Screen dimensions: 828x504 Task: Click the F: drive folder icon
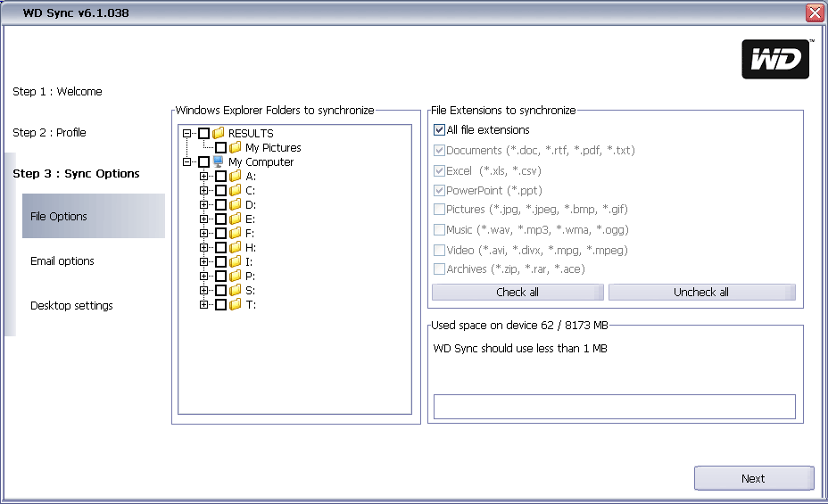[235, 232]
